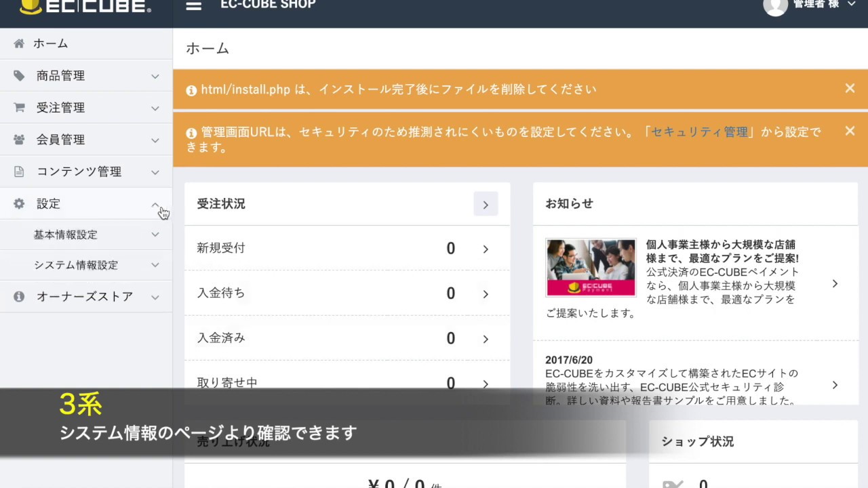Open コンテンツ管理 menu item
Viewport: 868px width, 488px height.
[86, 171]
